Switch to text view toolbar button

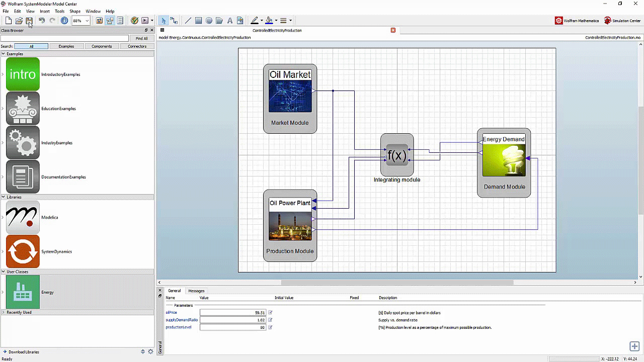click(x=120, y=21)
